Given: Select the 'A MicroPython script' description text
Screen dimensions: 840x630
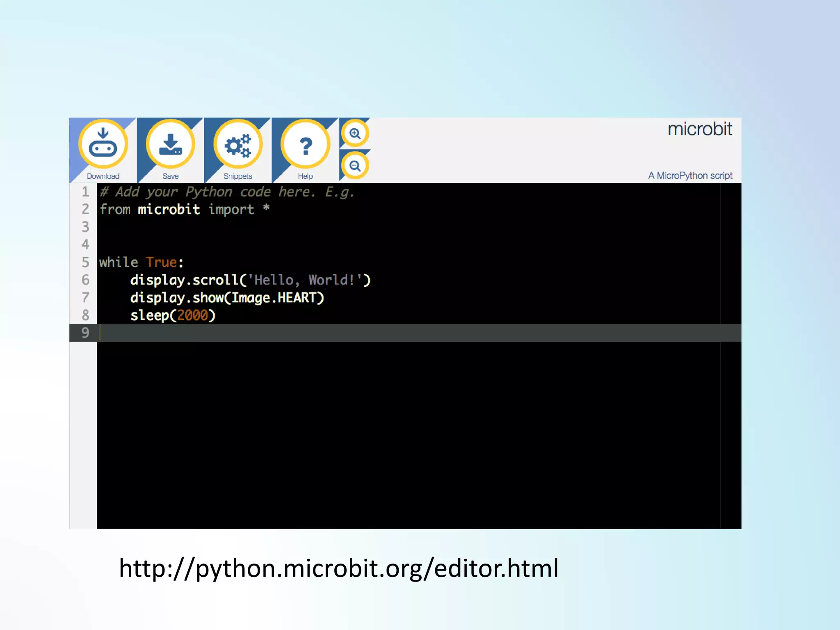Looking at the screenshot, I should (690, 176).
